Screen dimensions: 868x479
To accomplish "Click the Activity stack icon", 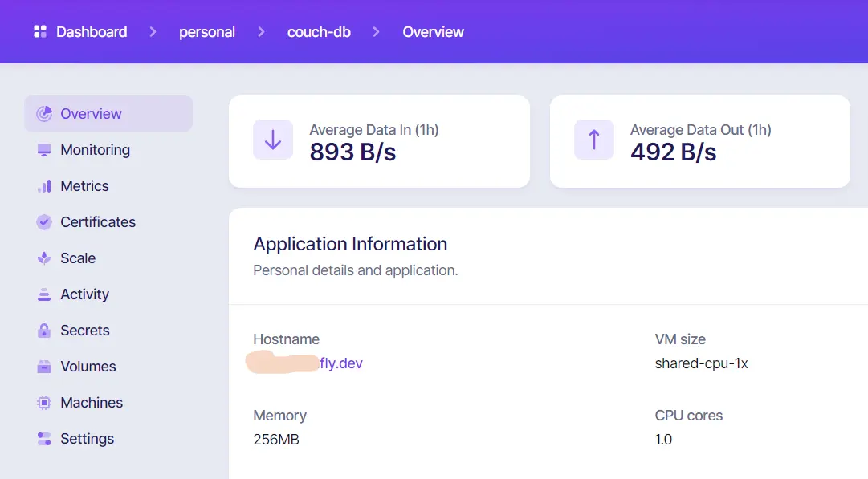I will pyautogui.click(x=44, y=294).
